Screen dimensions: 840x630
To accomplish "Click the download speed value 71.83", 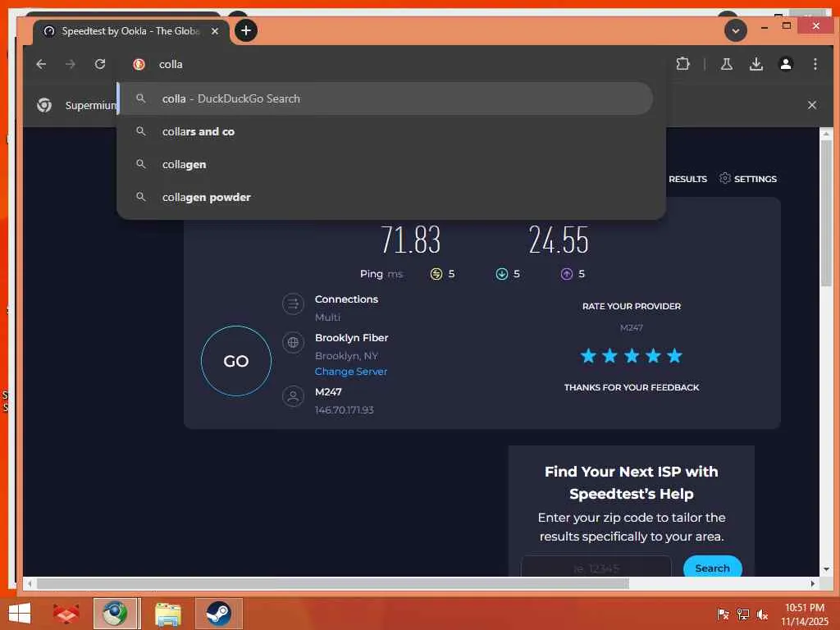I will pos(410,240).
